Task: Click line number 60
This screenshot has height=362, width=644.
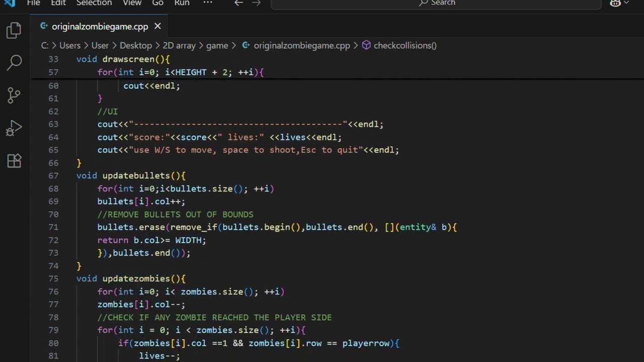Action: tap(53, 85)
